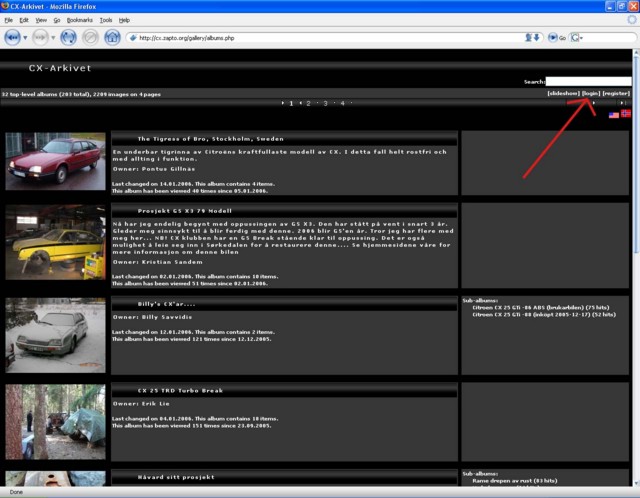The height and width of the screenshot is (498, 640).
Task: Click the Forward navigation button
Action: [40, 38]
